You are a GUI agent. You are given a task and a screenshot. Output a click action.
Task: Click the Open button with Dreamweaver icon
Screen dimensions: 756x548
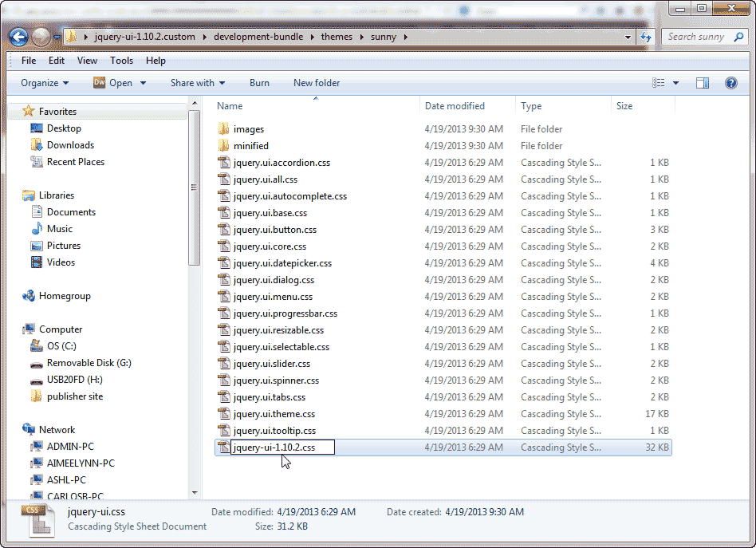(x=112, y=83)
